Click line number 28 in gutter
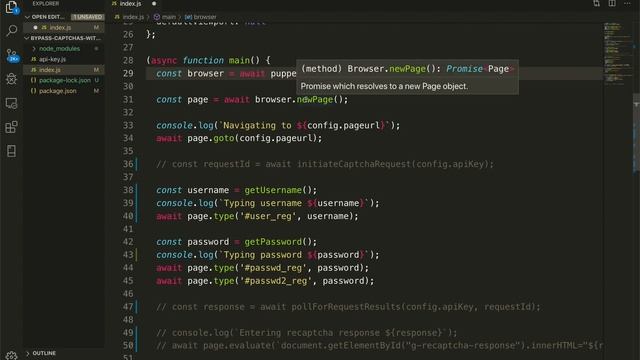This screenshot has width=640, height=360. pos(128,60)
